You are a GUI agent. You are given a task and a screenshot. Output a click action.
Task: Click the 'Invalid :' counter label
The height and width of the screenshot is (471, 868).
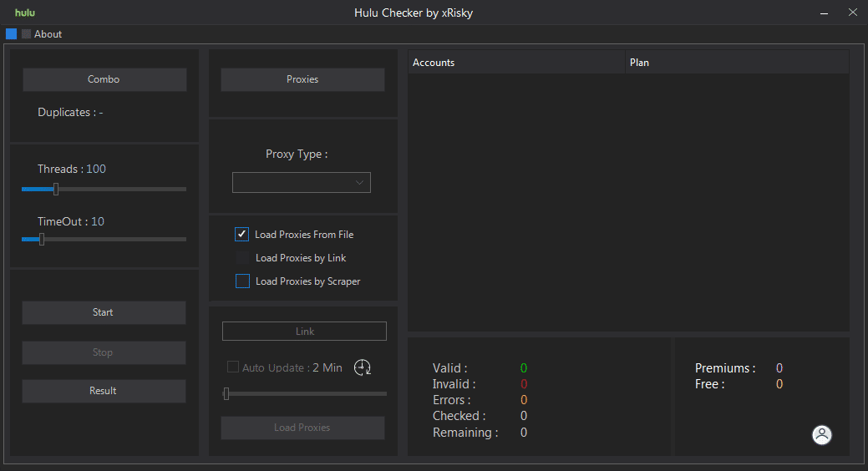click(454, 384)
